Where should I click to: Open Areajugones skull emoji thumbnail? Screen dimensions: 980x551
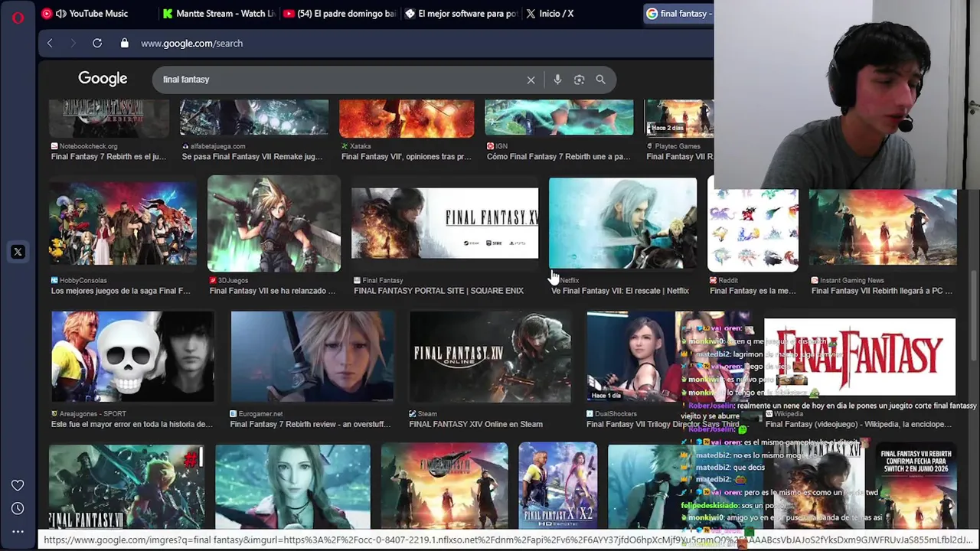[x=132, y=357]
